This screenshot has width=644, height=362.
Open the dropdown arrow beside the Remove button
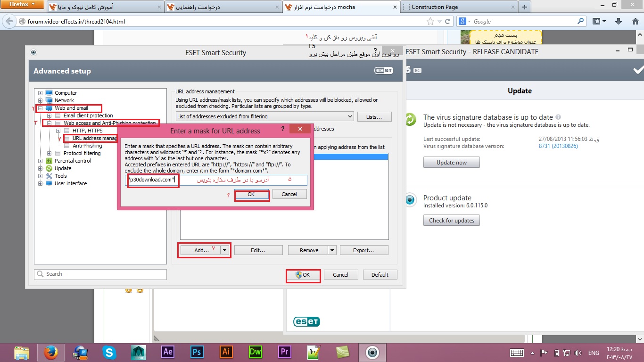point(332,250)
